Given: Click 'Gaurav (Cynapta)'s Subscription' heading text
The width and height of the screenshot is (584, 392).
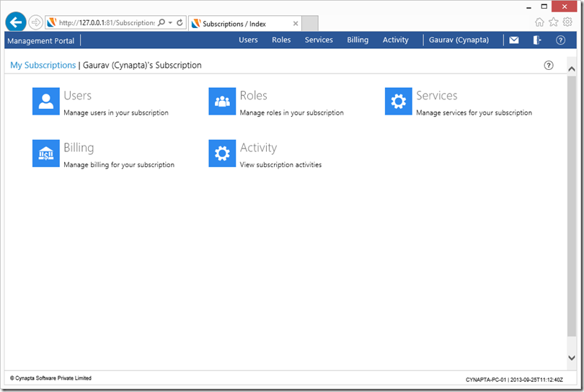Looking at the screenshot, I should [x=142, y=65].
